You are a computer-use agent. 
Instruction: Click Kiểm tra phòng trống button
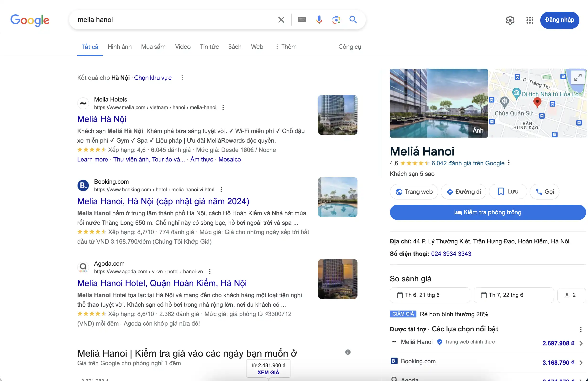tap(488, 212)
